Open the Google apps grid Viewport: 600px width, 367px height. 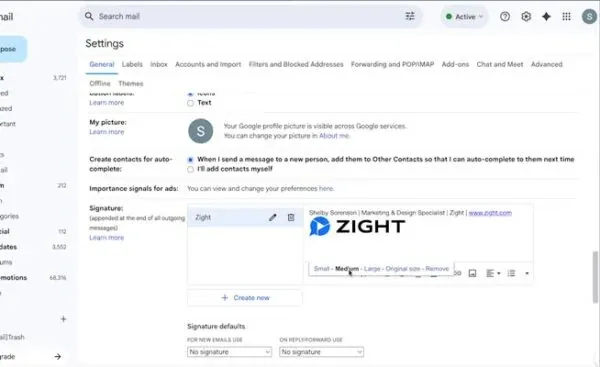click(566, 16)
